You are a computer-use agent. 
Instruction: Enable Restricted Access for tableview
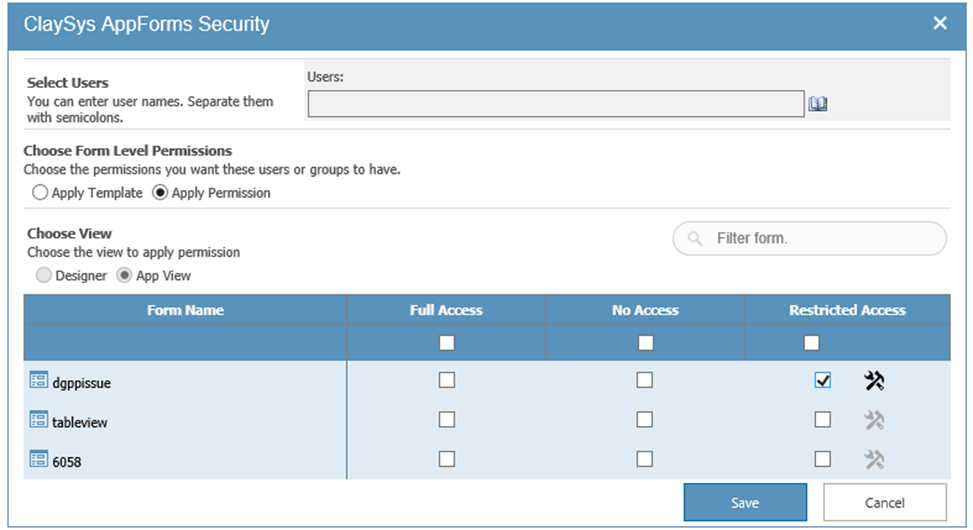pyautogui.click(x=823, y=420)
